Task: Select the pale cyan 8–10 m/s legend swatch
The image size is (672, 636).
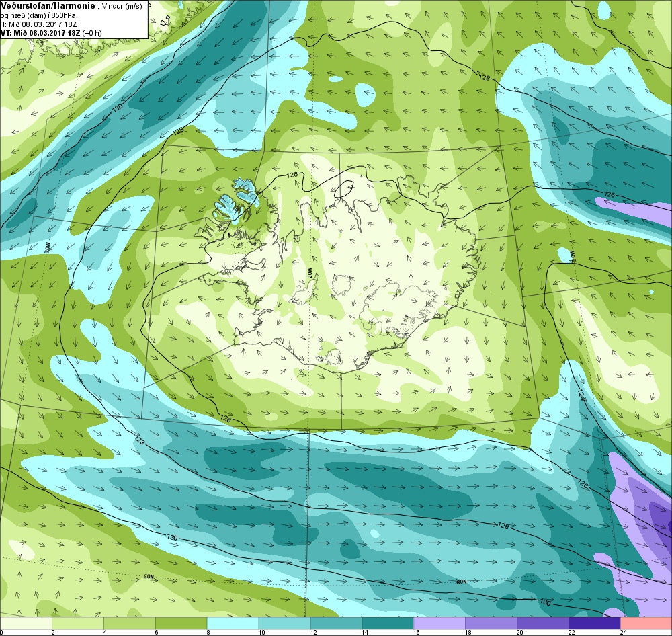Action: coord(233,623)
